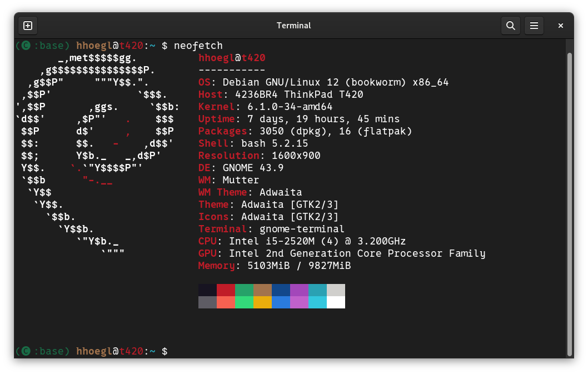The height and width of the screenshot is (374, 588).
Task: Open a new terminal tab
Action: pos(28,26)
